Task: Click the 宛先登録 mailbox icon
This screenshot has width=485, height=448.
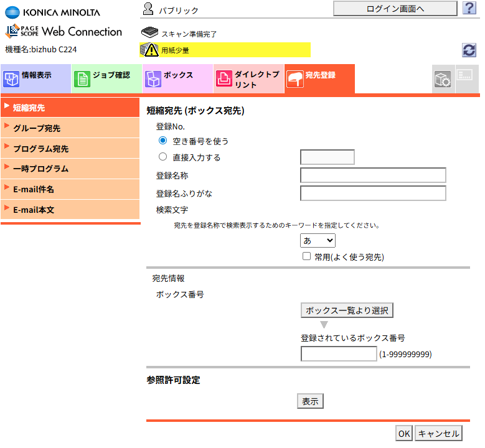Action: 295,79
